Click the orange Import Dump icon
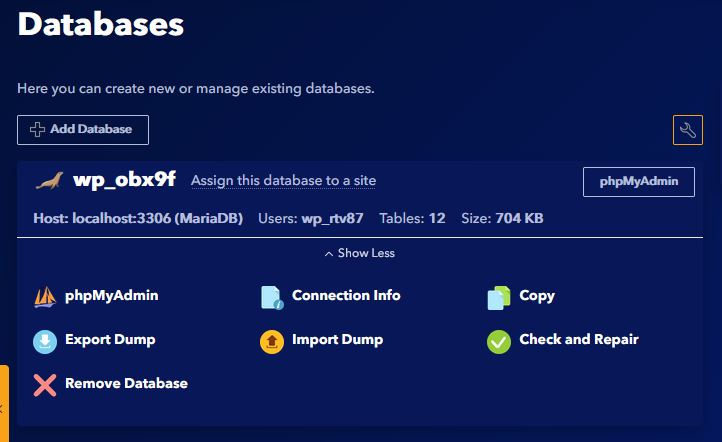The image size is (722, 442). (272, 342)
